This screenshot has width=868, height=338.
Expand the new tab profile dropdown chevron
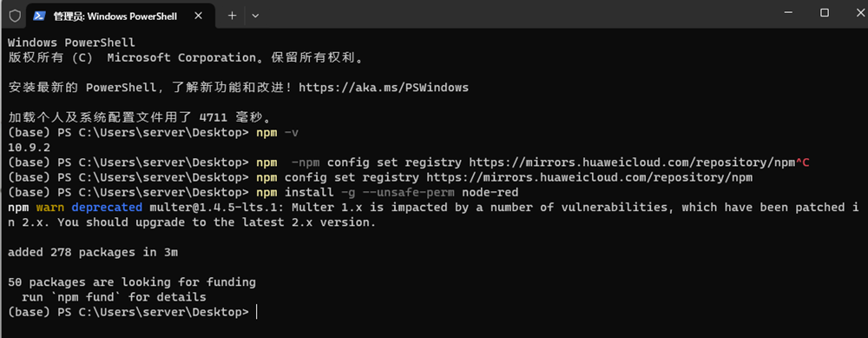click(255, 16)
